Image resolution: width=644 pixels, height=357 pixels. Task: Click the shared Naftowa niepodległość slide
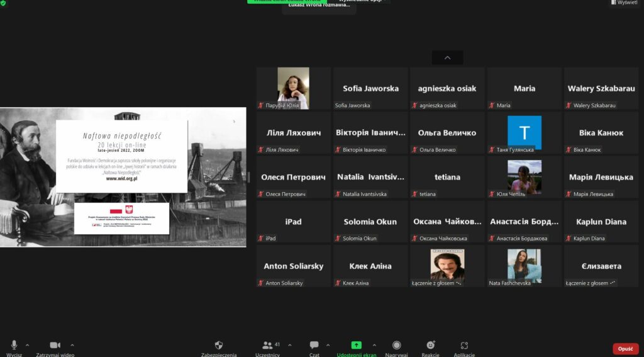click(123, 177)
